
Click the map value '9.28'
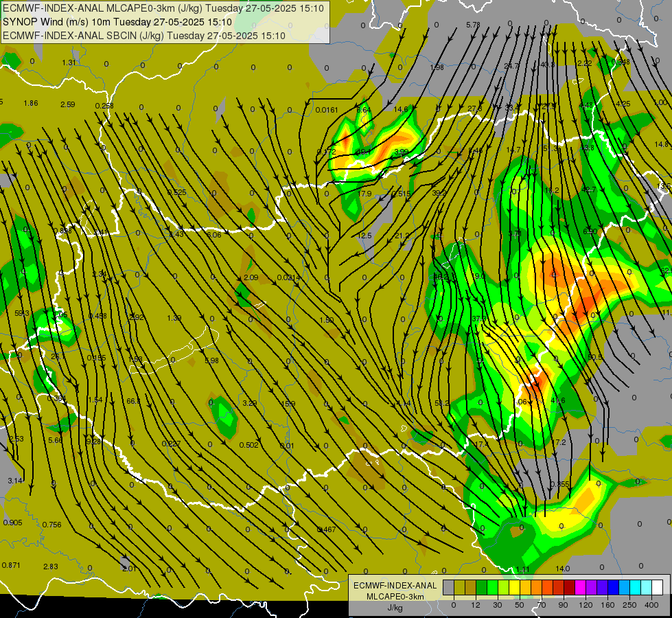93,442
